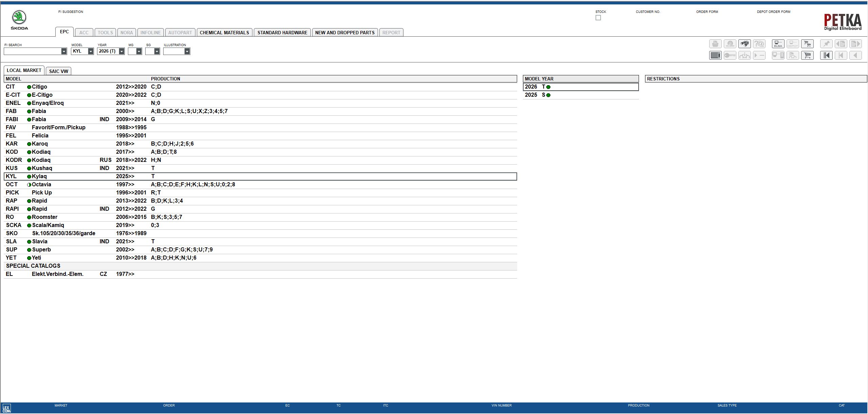
Task: Select the Kushaq IND model row
Action: click(x=260, y=168)
